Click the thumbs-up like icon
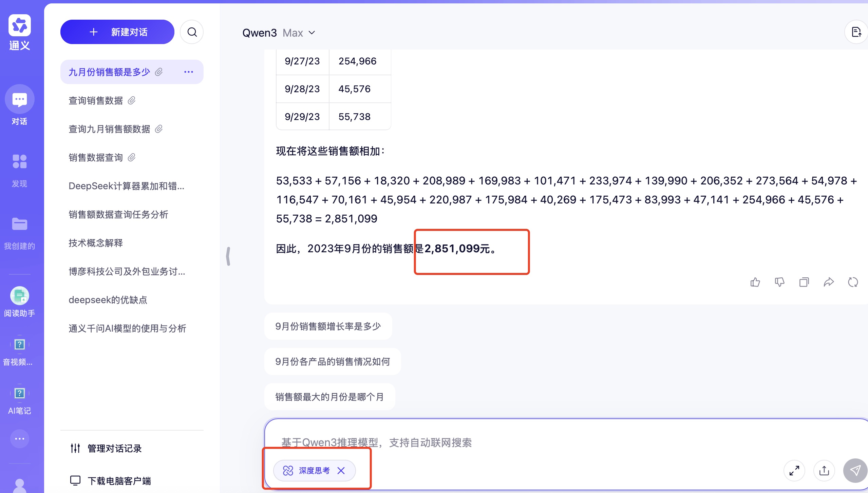Image resolution: width=868 pixels, height=493 pixels. coord(755,282)
